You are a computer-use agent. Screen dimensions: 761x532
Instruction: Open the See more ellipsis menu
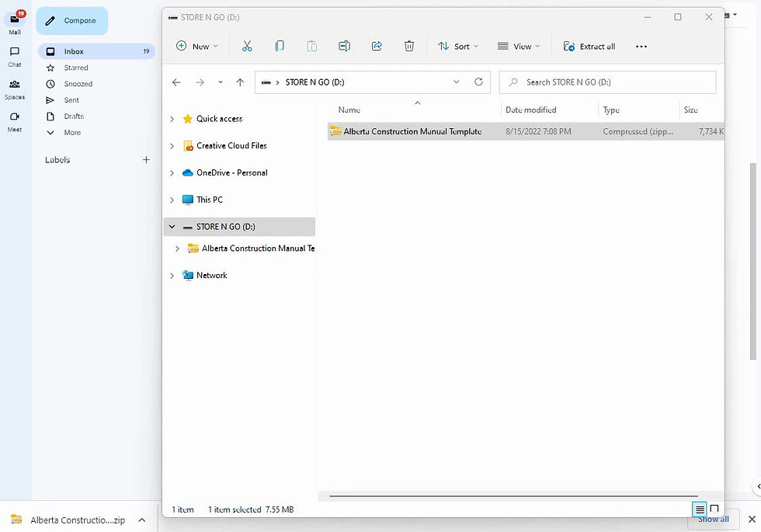[641, 46]
